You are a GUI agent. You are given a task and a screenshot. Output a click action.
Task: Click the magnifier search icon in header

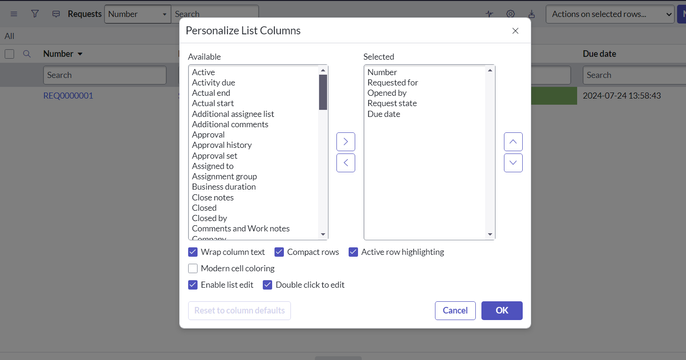pyautogui.click(x=27, y=54)
